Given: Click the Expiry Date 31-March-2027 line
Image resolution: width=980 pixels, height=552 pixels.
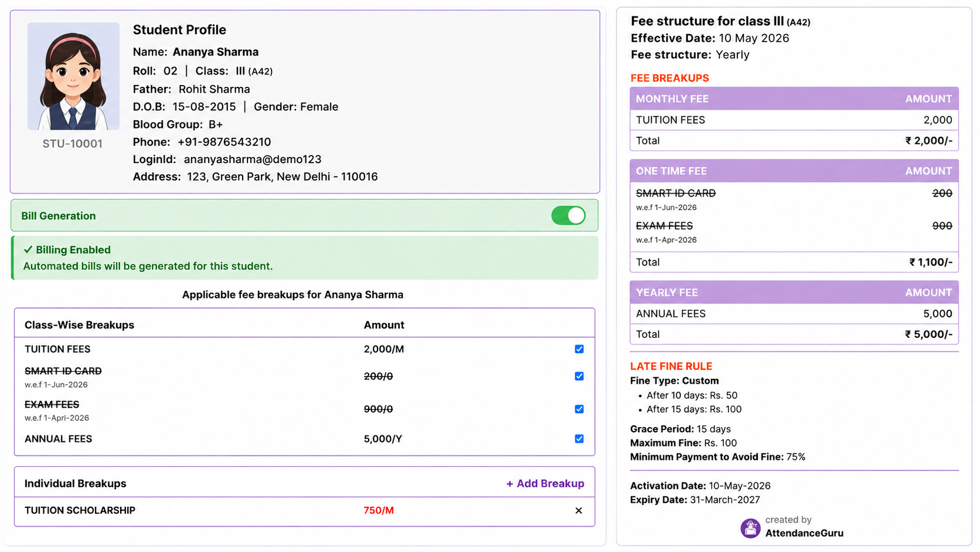Looking at the screenshot, I should tap(695, 500).
